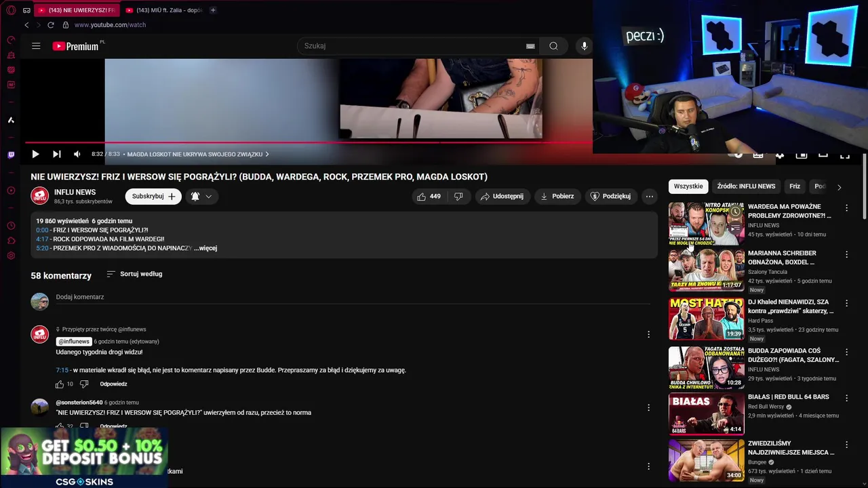The width and height of the screenshot is (868, 488).
Task: Open BUDDA ZAPOWIADA COŚ DUŻEGO video
Action: pos(706,368)
